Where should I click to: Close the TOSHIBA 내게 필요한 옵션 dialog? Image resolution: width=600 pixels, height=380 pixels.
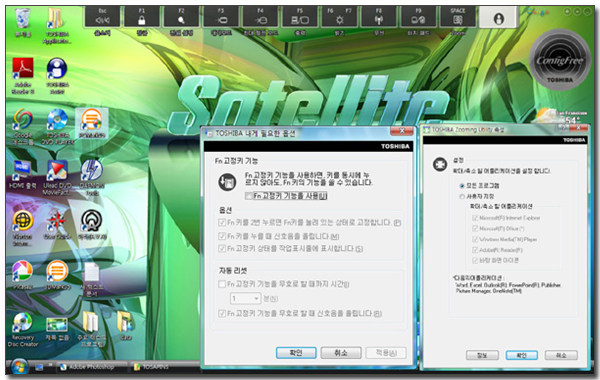[x=401, y=131]
